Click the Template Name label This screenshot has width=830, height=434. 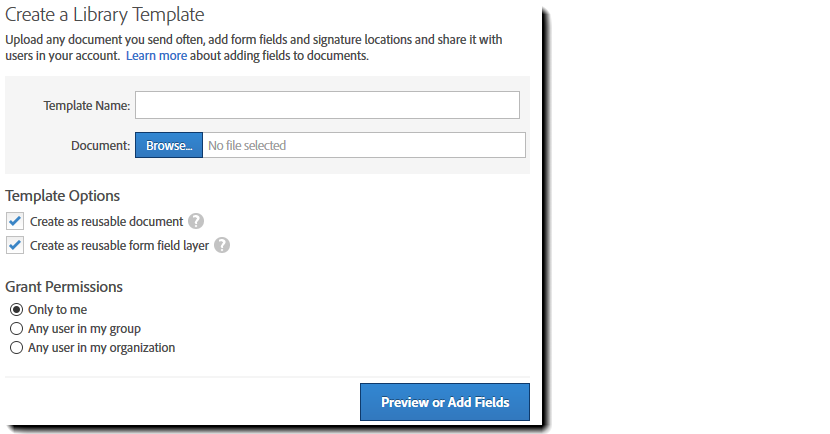[87, 105]
